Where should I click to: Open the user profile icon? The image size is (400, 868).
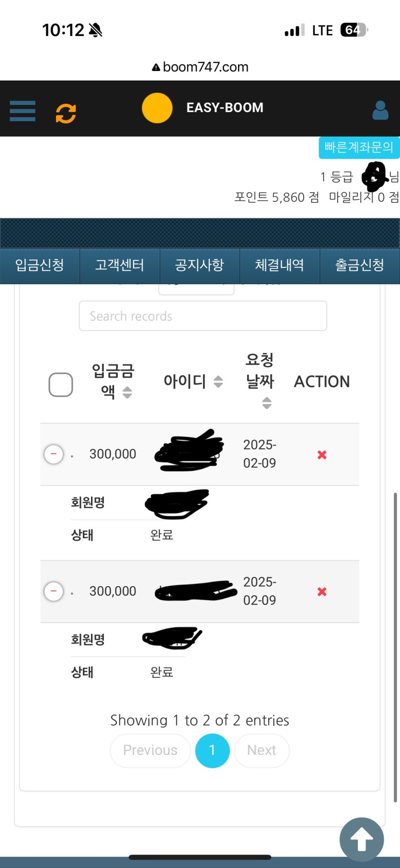(x=380, y=110)
